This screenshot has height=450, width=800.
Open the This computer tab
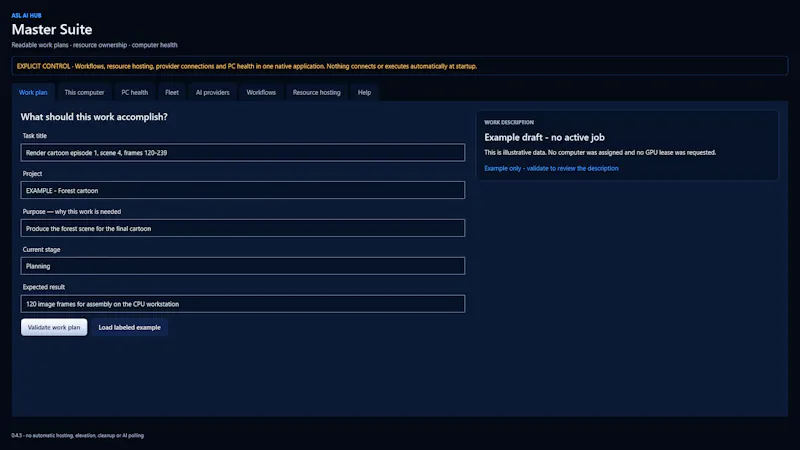point(84,92)
